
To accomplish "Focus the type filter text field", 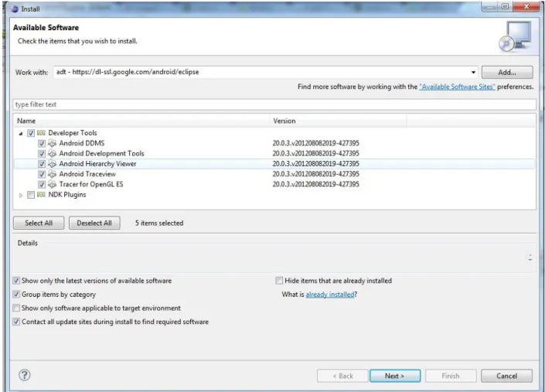I will click(x=274, y=104).
